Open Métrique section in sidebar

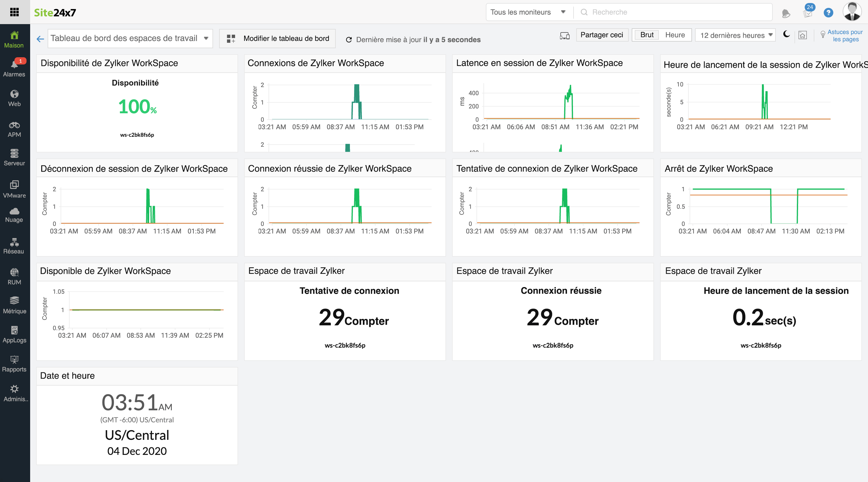[x=14, y=305]
